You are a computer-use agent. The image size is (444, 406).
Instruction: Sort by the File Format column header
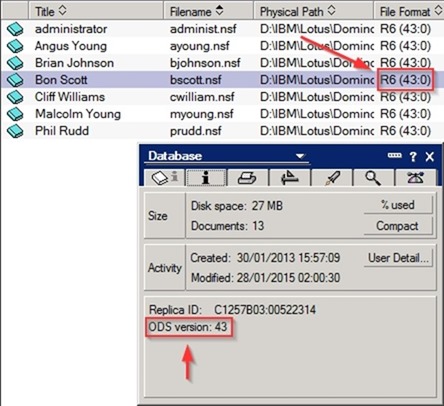pos(409,12)
